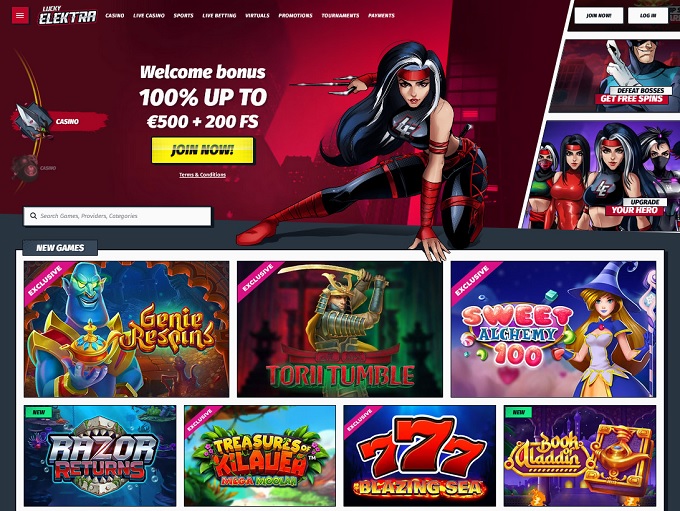Open the Torii Tumble game thumbnail
The width and height of the screenshot is (680, 511).
coord(340,329)
